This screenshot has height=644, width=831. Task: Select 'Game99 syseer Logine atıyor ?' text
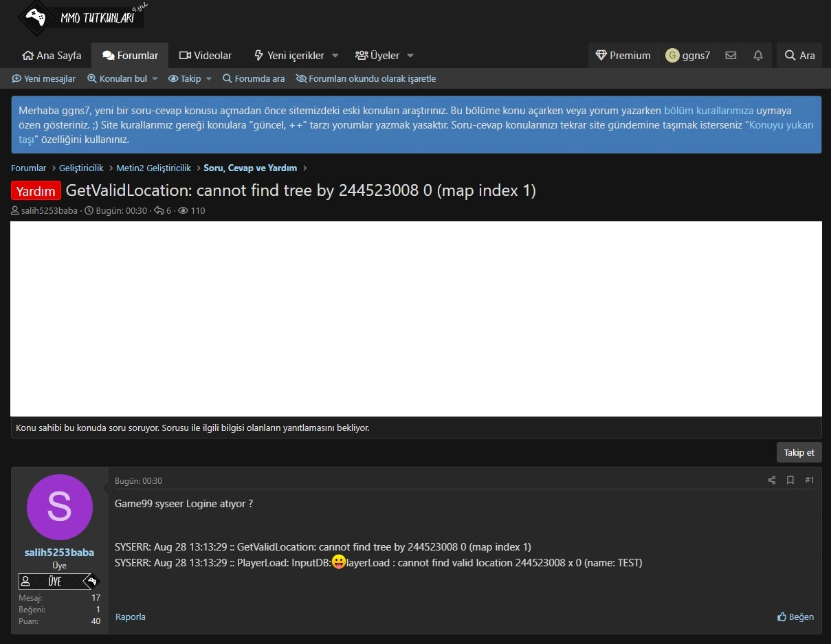(x=184, y=504)
